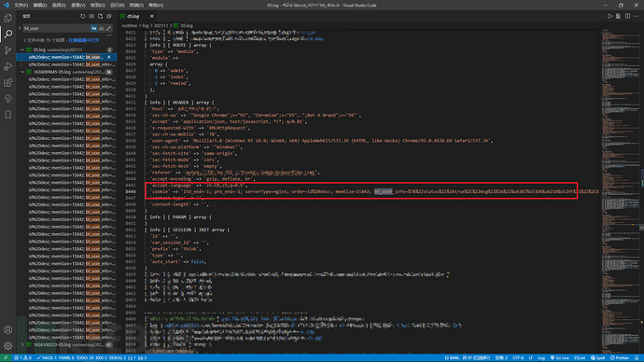Collapse the 05.log results group
This screenshot has height=362, width=644.
point(22,49)
